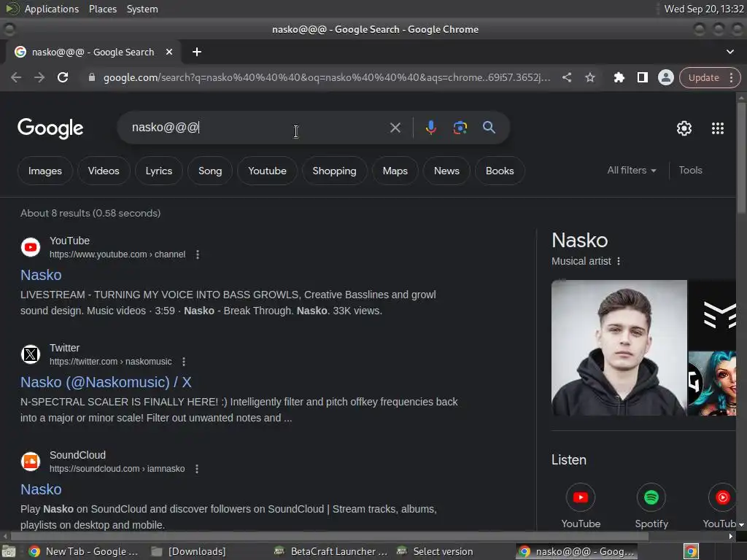Click the address bar URL
Viewport: 747px width, 560px height.
(x=327, y=77)
